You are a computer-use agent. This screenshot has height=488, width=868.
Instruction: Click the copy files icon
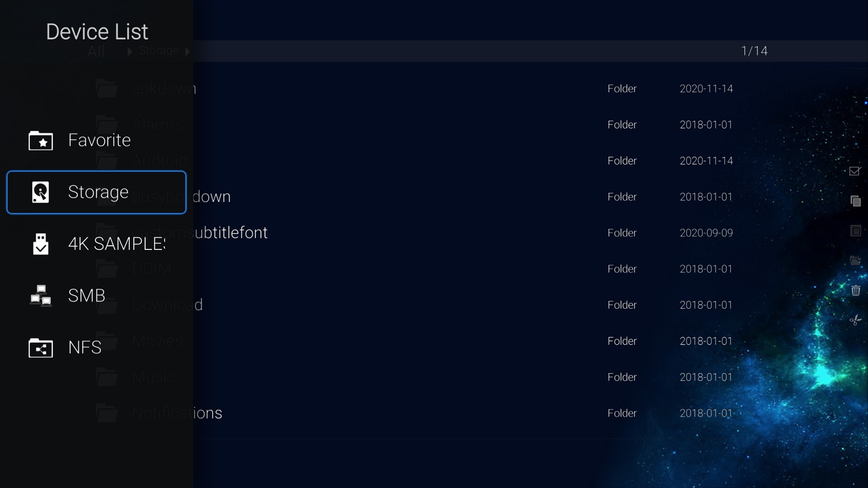[x=856, y=201]
